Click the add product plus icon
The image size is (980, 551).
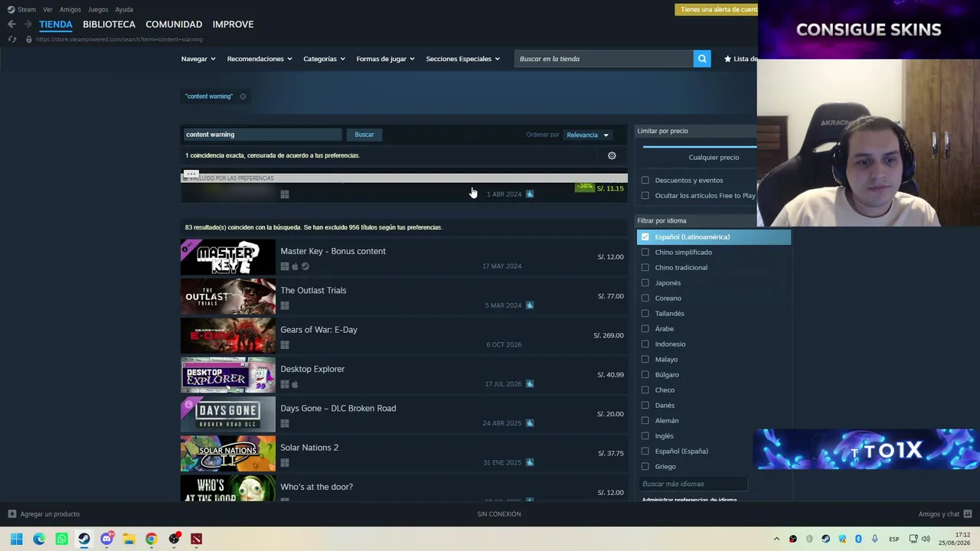point(11,514)
